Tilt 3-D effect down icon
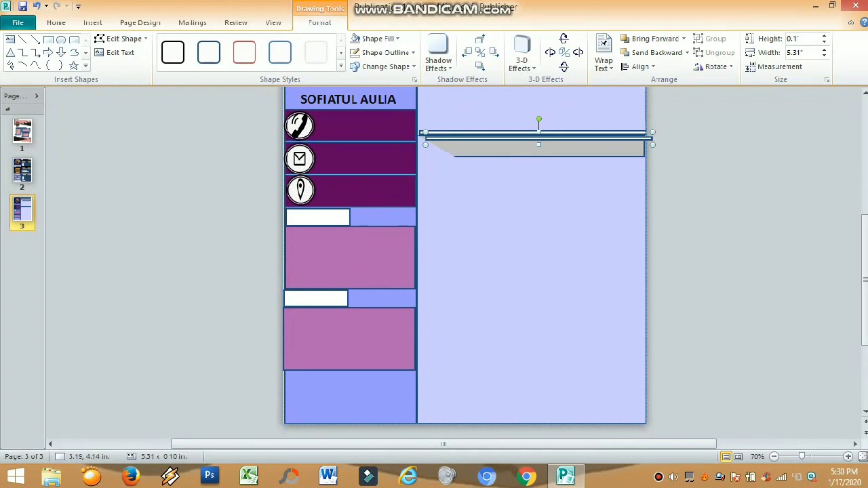Screen dimensions: 868x488 click(564, 66)
